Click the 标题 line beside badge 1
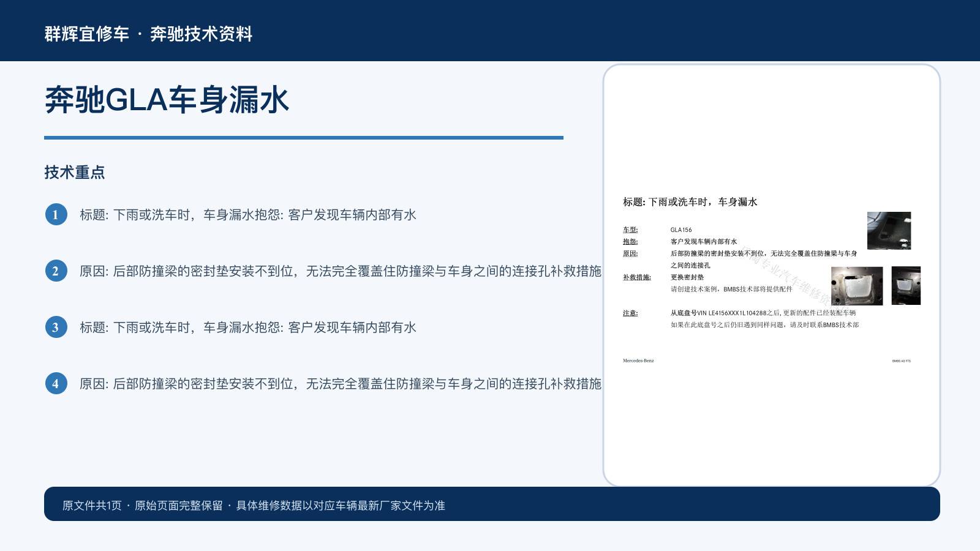 248,215
